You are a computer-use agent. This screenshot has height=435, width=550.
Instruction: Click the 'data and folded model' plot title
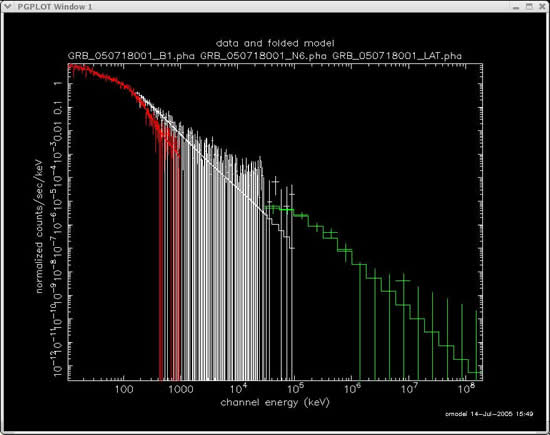pos(275,43)
